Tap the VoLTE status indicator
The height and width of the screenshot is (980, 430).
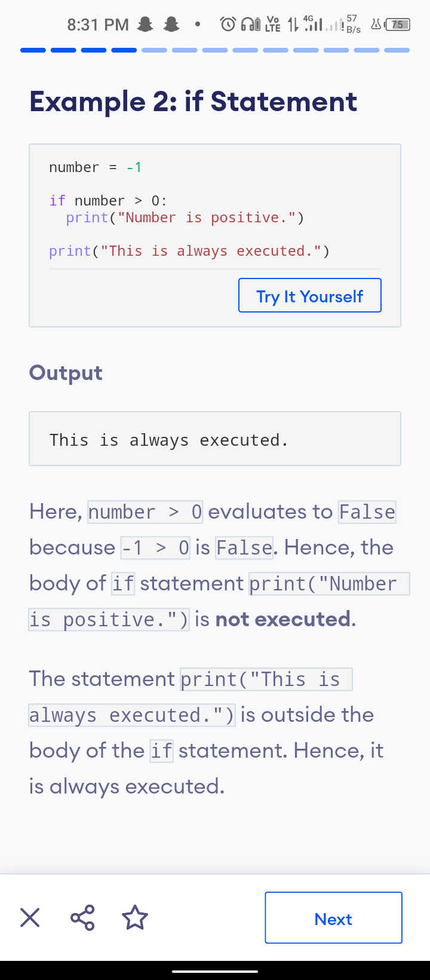click(x=273, y=24)
